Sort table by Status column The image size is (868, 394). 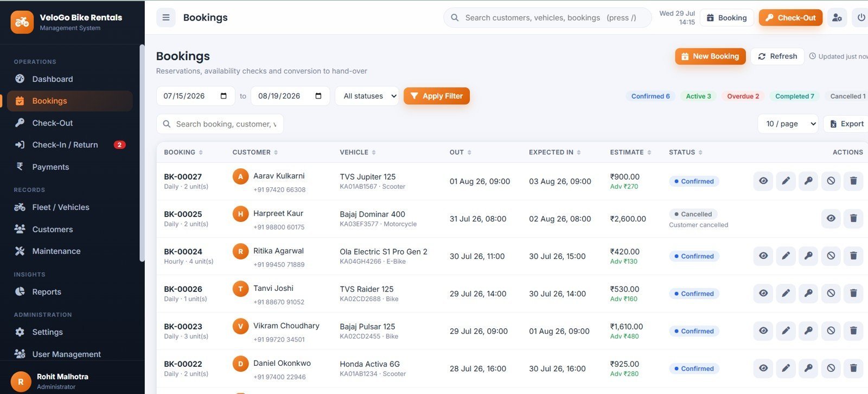[686, 152]
